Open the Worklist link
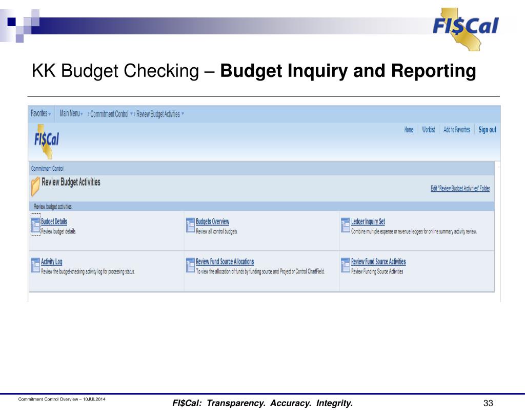 tap(428, 130)
